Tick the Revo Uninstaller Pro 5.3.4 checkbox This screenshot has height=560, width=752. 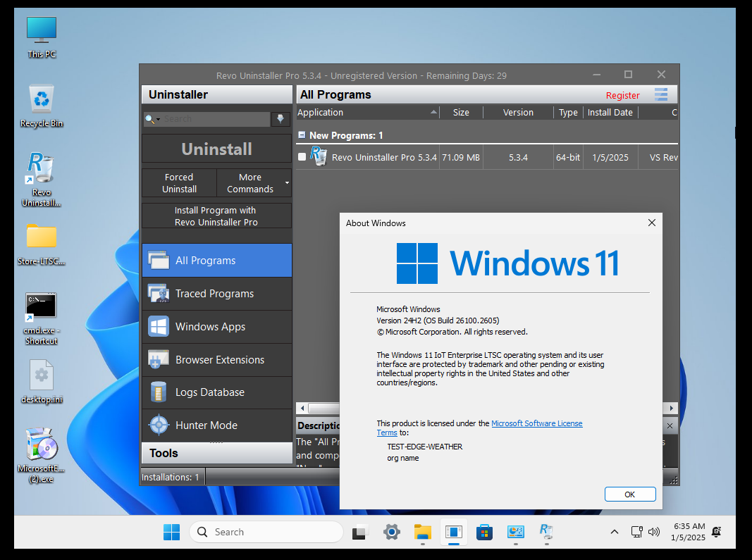302,157
